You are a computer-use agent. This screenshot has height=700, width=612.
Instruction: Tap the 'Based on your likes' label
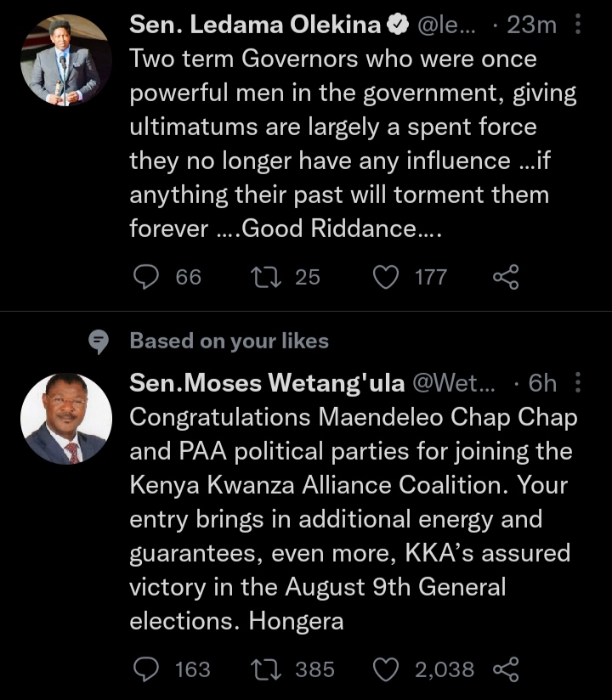point(229,342)
